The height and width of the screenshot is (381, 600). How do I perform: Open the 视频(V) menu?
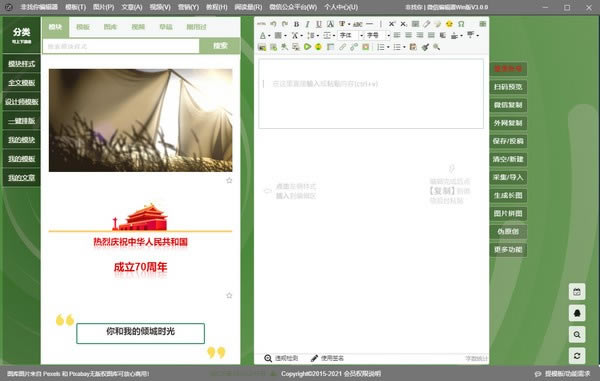(x=160, y=7)
